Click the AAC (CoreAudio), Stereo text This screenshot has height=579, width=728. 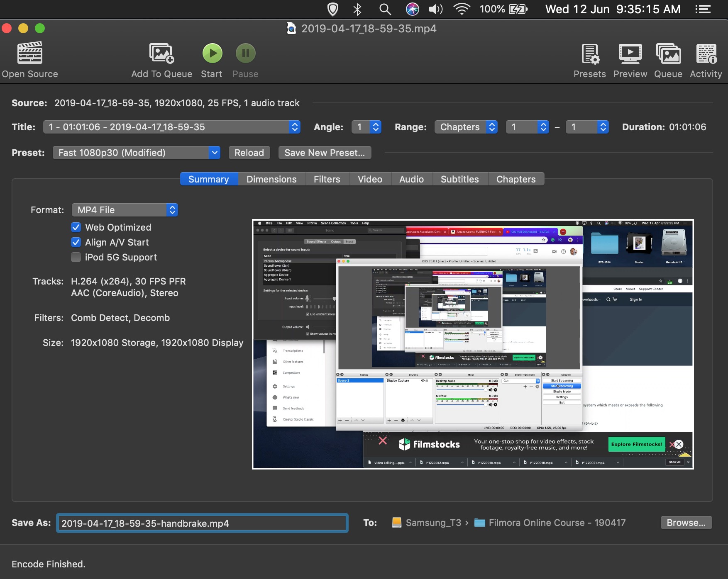pos(125,293)
